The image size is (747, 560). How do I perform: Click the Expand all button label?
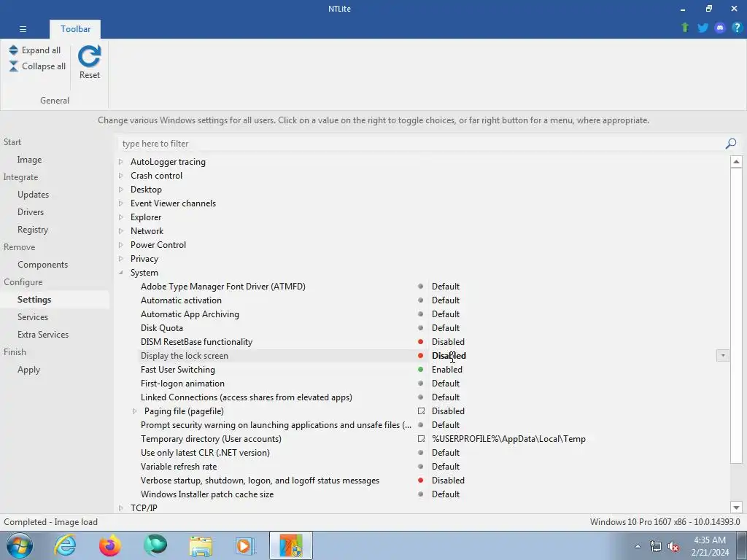[41, 50]
